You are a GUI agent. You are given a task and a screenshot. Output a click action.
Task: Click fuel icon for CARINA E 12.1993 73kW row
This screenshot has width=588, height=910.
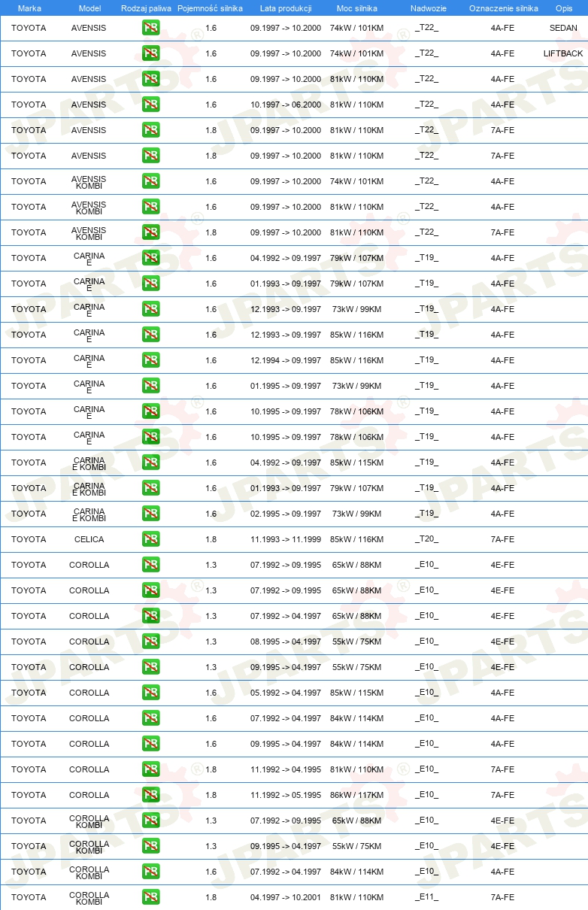tap(150, 309)
